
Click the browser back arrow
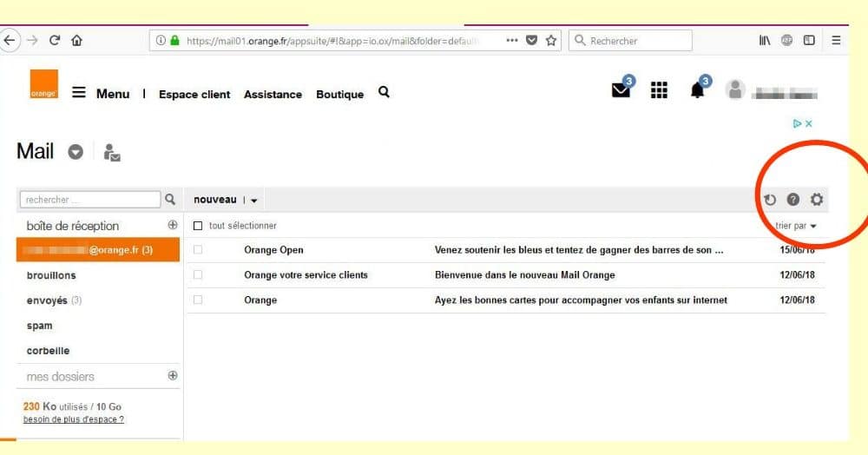pyautogui.click(x=10, y=41)
